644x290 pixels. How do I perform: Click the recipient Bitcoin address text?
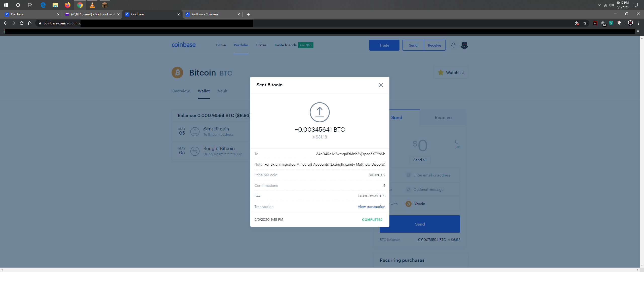pos(350,154)
